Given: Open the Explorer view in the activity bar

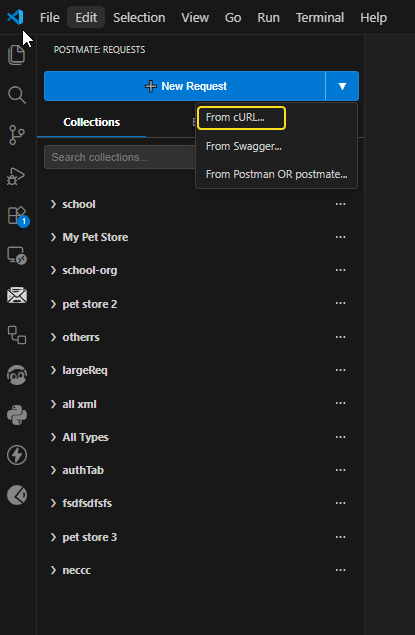Looking at the screenshot, I should (x=17, y=55).
